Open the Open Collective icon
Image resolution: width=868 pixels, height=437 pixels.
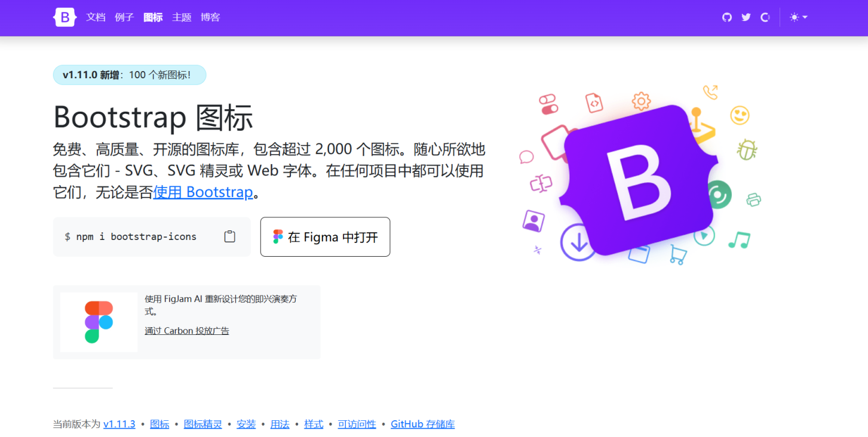coord(765,17)
